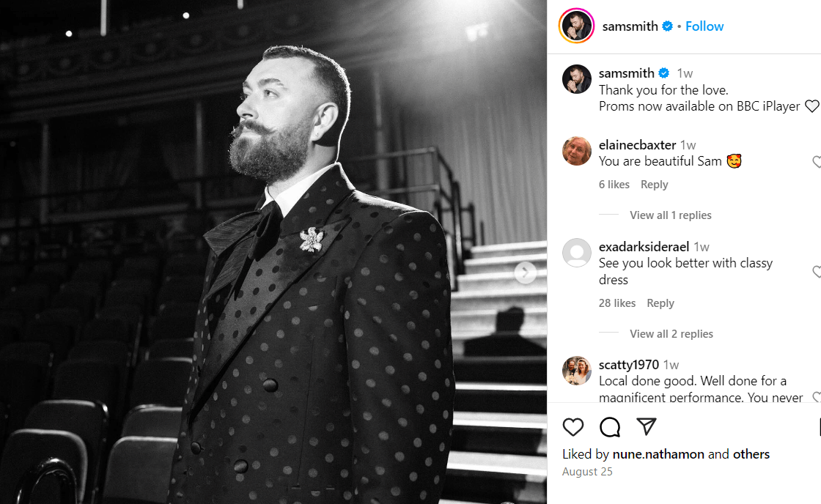Click exadarksiderael's default avatar
This screenshot has height=504, width=821.
(577, 253)
